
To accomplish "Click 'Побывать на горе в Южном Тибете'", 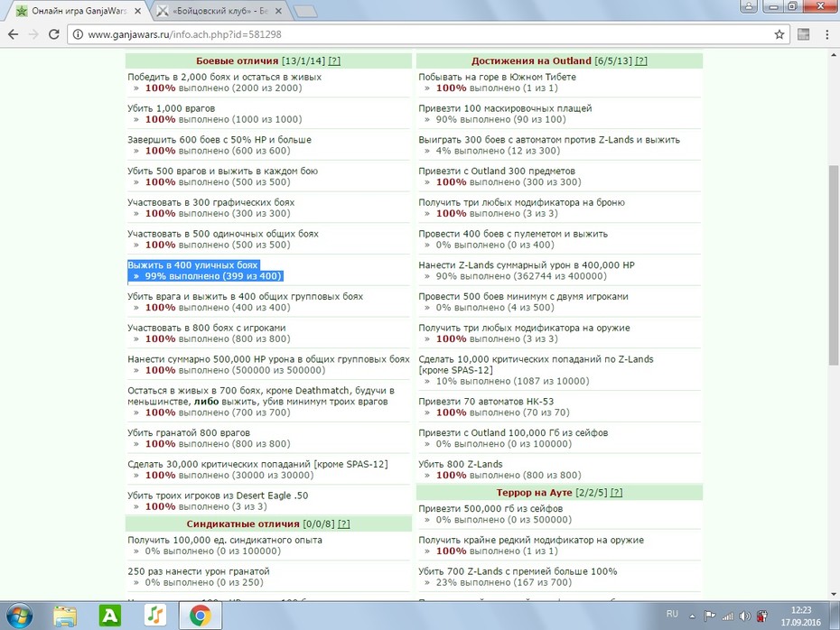I will tap(497, 77).
